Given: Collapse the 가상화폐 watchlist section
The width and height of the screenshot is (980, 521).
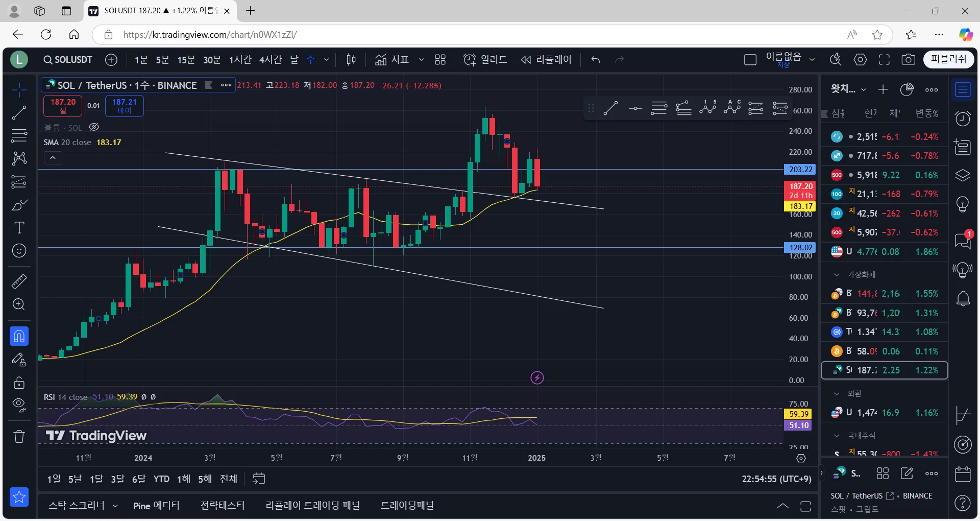Looking at the screenshot, I should tap(837, 275).
